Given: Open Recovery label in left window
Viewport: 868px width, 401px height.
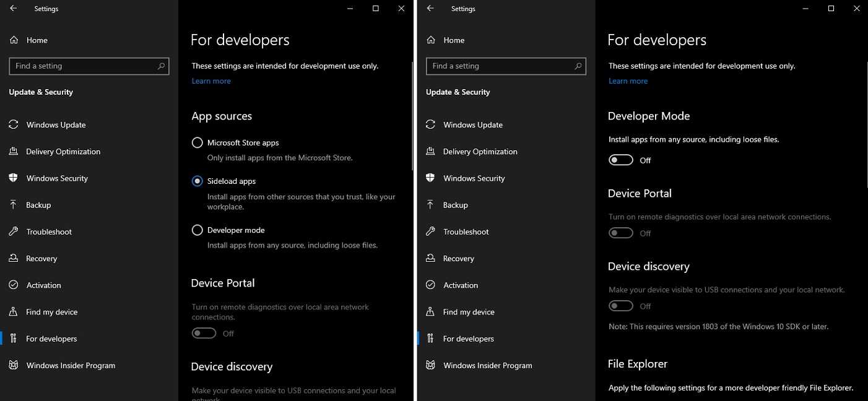Looking at the screenshot, I should [41, 259].
